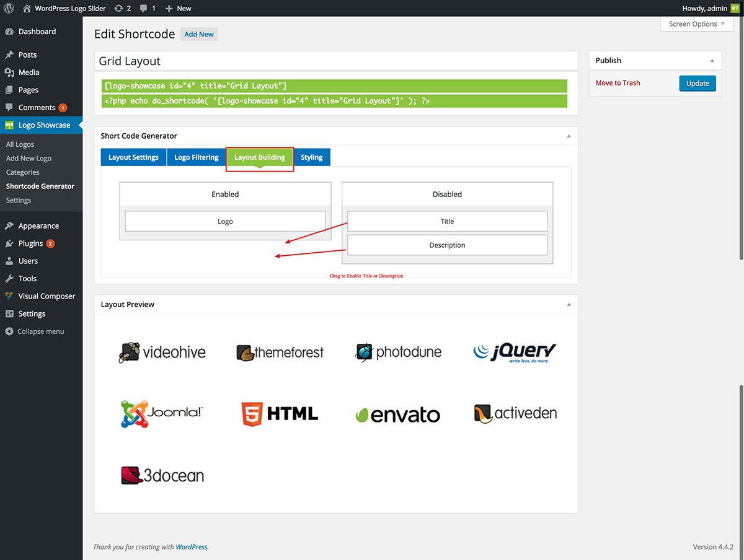Click the Media icon in sidebar
The image size is (744, 560).
coord(9,72)
